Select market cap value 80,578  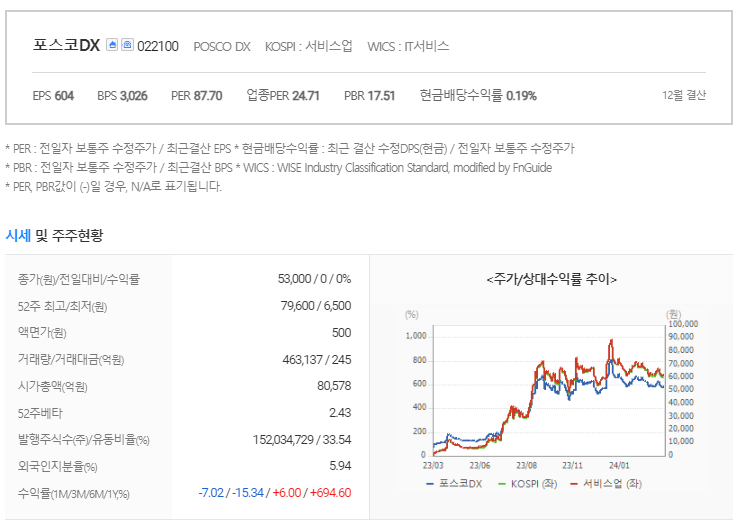point(334,386)
